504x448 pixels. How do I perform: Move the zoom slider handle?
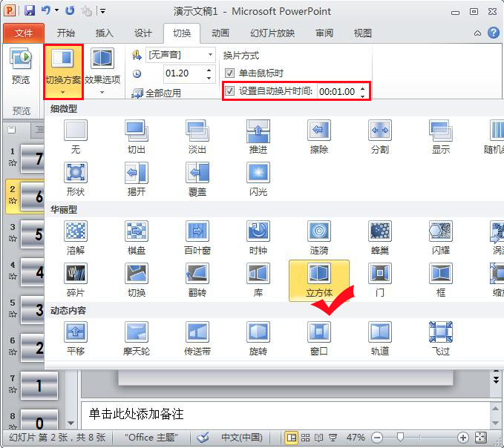[400, 437]
